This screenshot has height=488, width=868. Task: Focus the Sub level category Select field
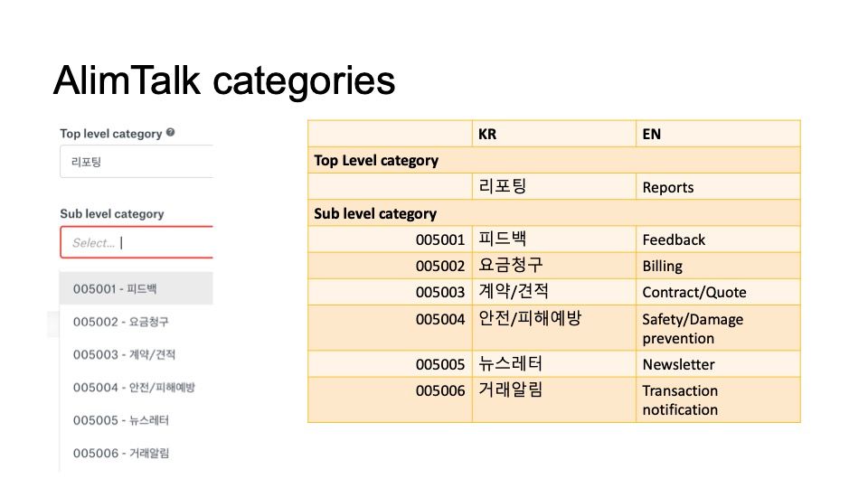coord(137,242)
